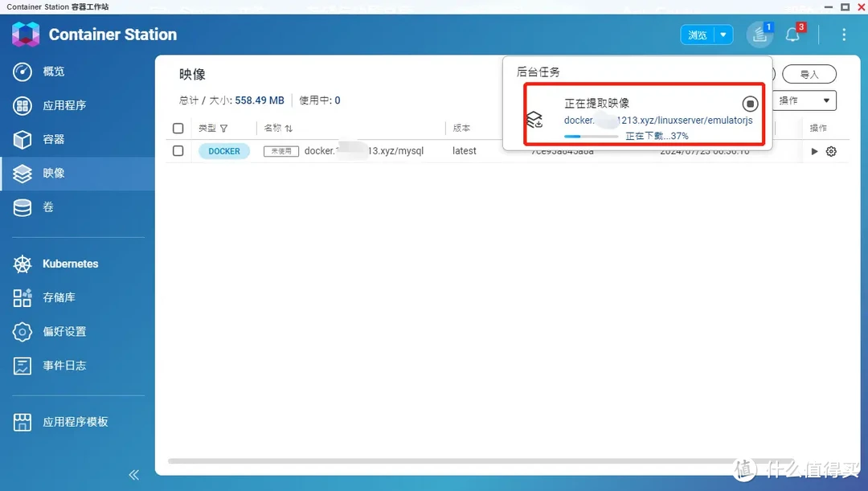
Task: Check the select-all checkbox in the header
Action: 178,128
